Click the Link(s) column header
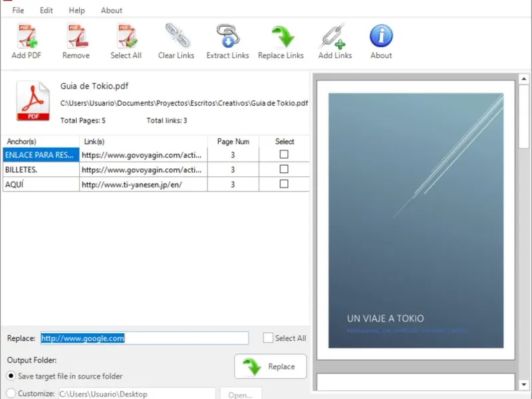The width and height of the screenshot is (532, 399). (143, 142)
